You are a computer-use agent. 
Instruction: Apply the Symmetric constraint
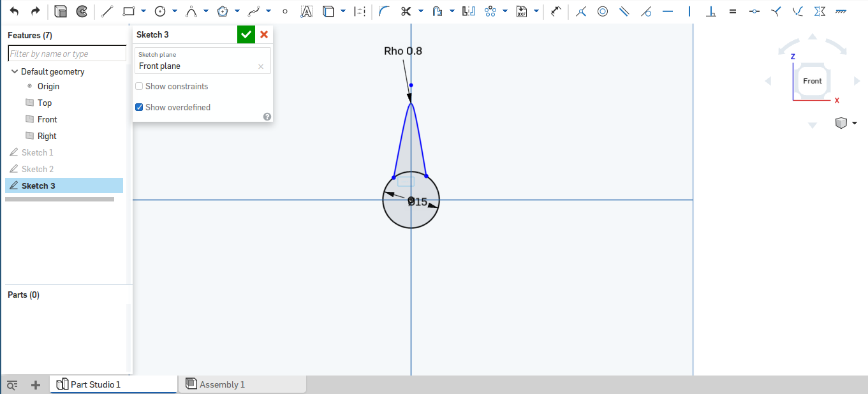(x=820, y=11)
